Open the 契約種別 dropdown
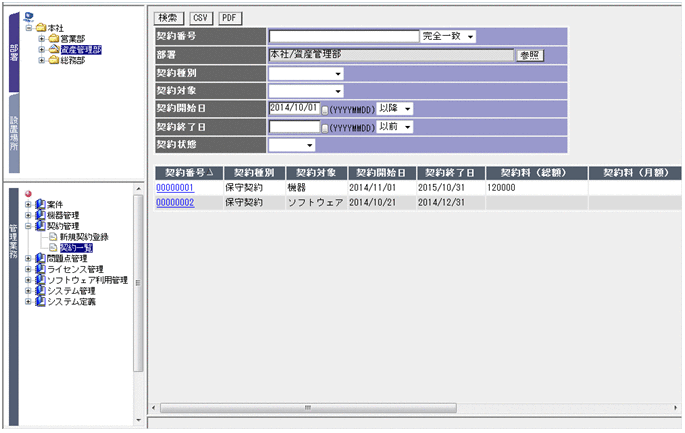Viewport: 685px width, 433px height. tap(306, 73)
